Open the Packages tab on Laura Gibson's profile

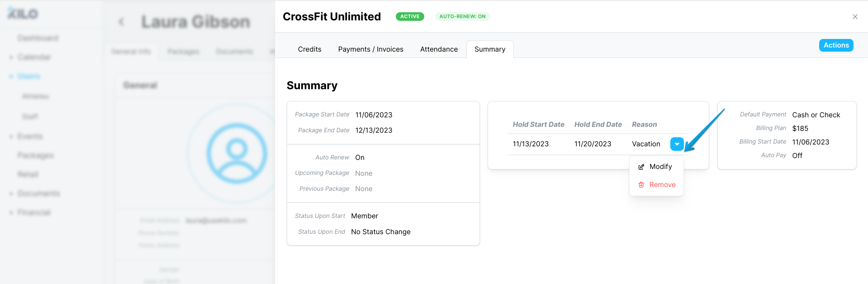click(x=183, y=52)
